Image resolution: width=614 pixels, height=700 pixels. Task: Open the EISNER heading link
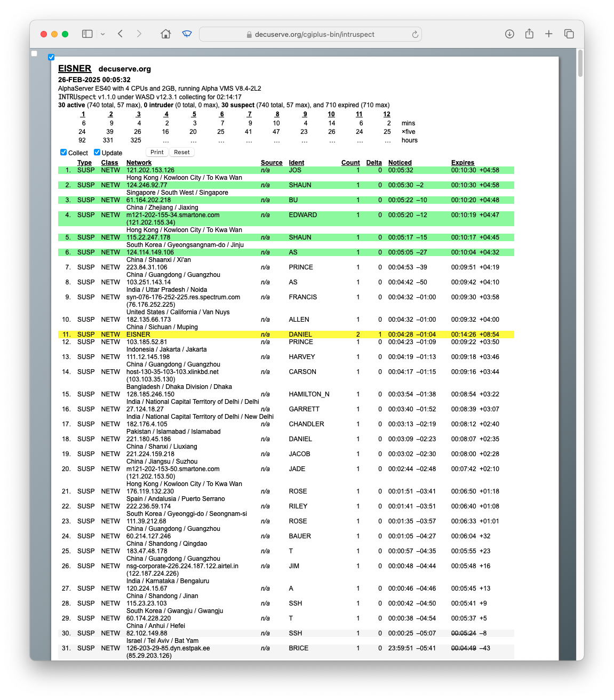point(75,69)
